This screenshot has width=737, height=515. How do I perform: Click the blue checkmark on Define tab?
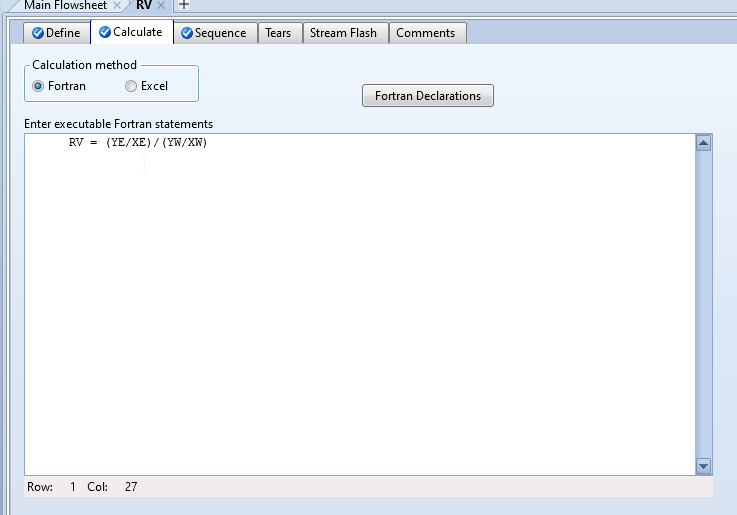[38, 33]
